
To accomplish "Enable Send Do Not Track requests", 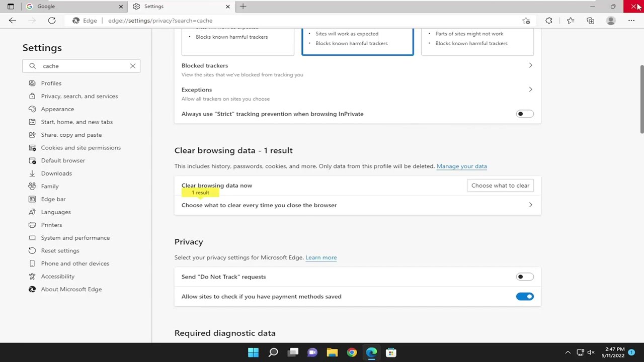I will pos(525,277).
